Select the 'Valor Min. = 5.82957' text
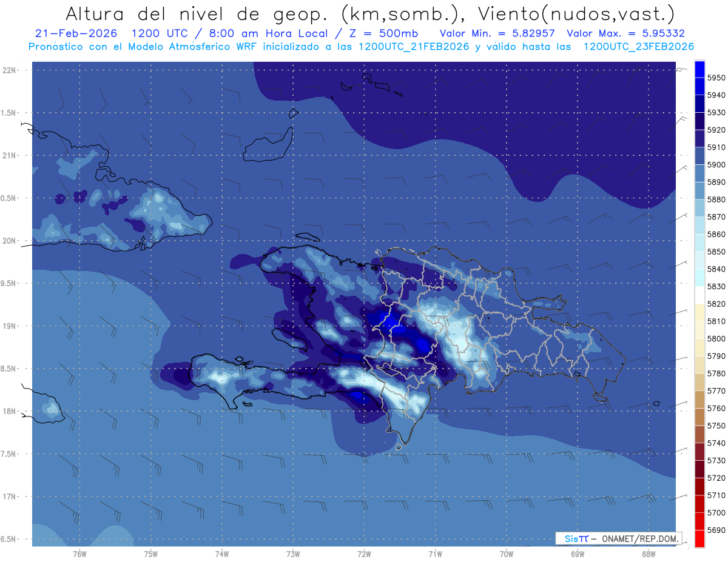Screen dimensions: 728x562 point(499,33)
